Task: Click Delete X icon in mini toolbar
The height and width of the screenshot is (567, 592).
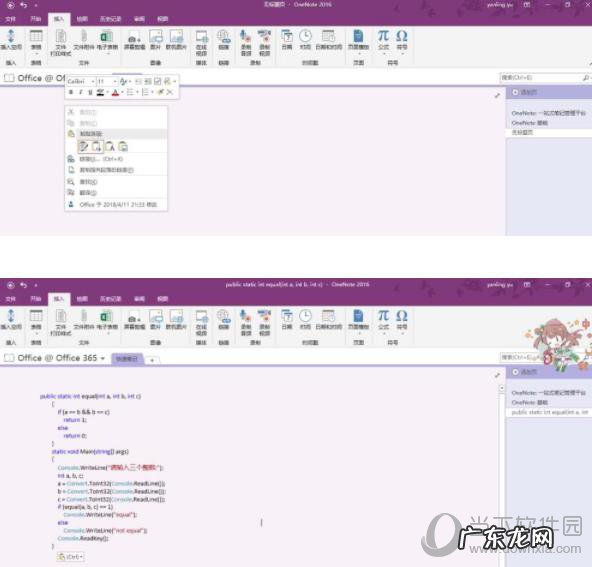Action: (x=170, y=92)
